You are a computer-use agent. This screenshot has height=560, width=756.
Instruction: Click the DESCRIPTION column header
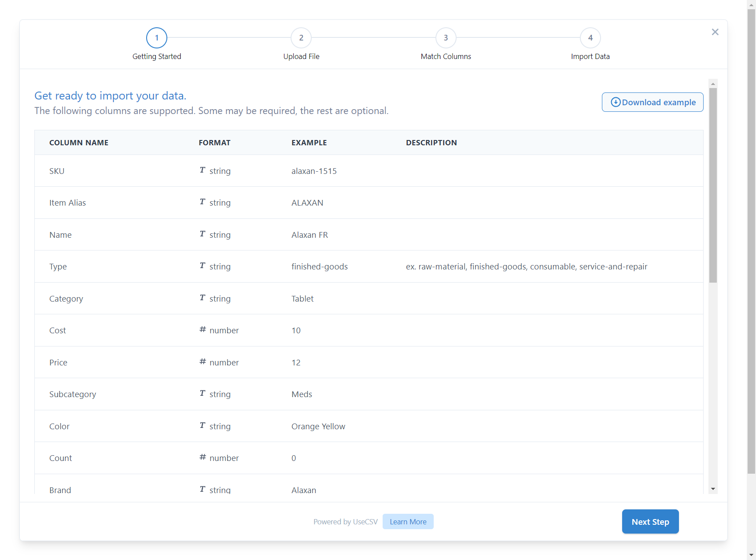431,143
